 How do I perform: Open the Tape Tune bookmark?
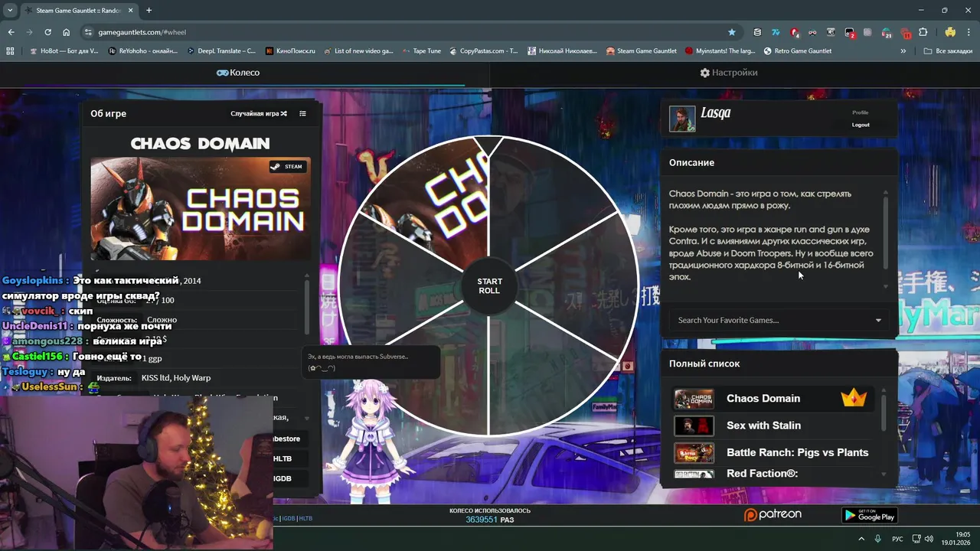pos(421,51)
